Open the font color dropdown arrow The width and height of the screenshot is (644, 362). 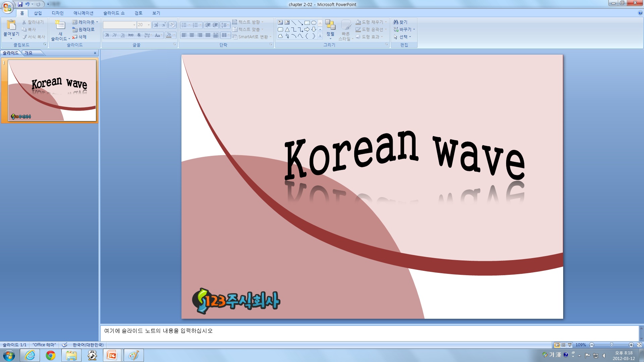point(174,35)
